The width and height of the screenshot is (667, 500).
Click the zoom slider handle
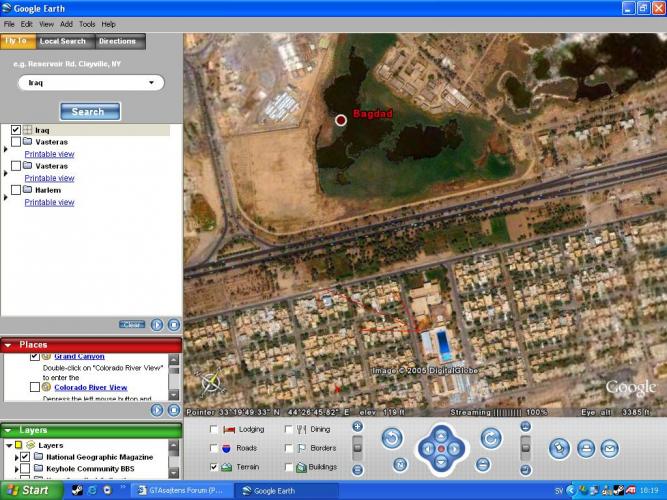click(358, 448)
